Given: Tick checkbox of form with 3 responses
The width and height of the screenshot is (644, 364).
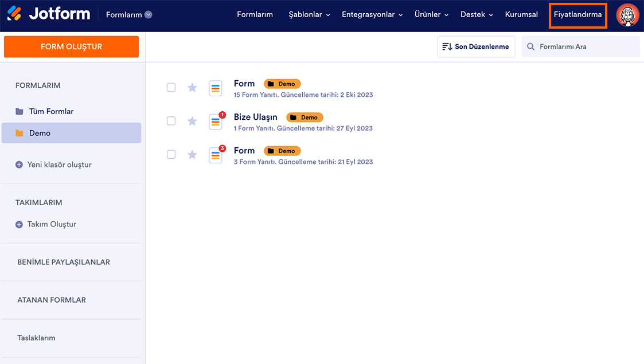Looking at the screenshot, I should [171, 155].
